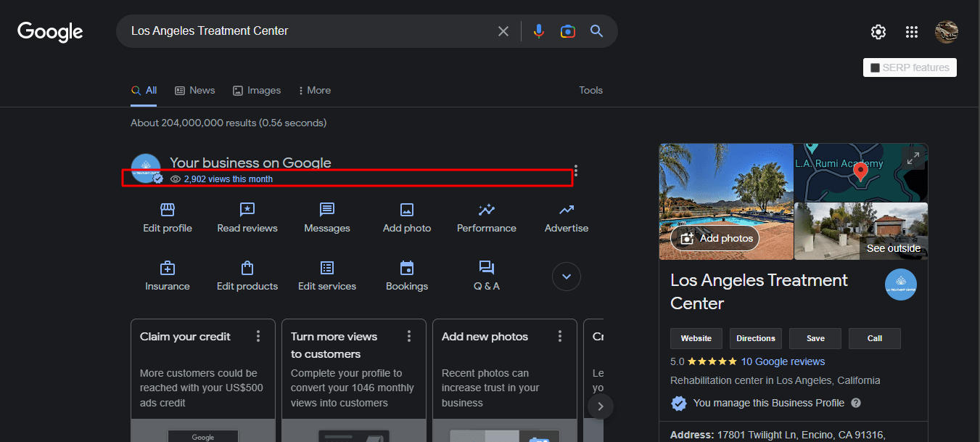Open Google account avatar menu
The height and width of the screenshot is (442, 980).
947,32
